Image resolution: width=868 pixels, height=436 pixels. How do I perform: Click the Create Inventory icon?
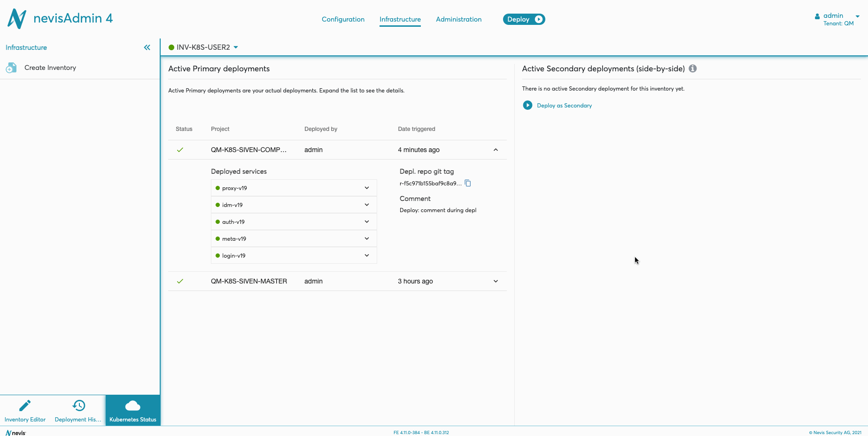[x=11, y=68]
